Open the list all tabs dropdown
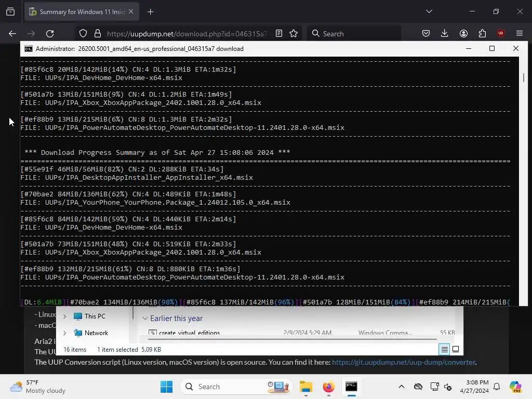The height and width of the screenshot is (399, 532). [429, 11]
